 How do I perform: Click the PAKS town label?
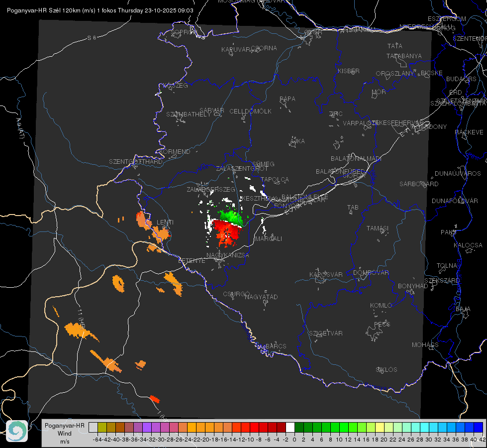[x=449, y=232]
